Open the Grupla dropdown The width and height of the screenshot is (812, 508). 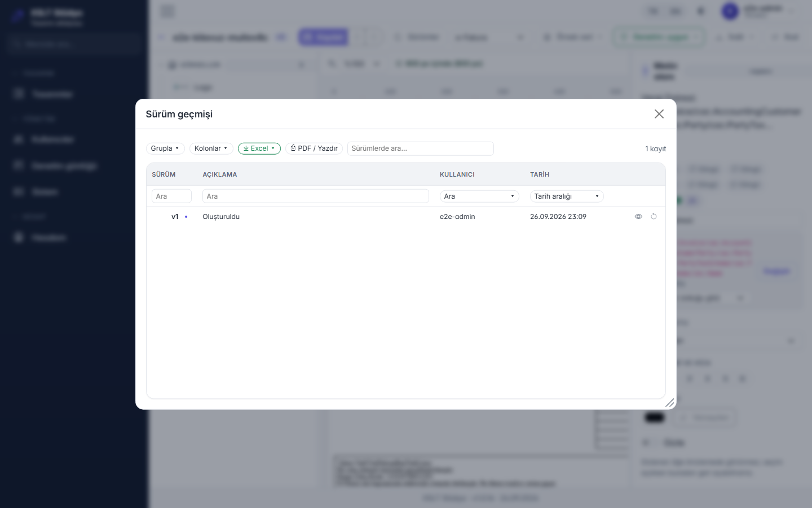coord(165,148)
